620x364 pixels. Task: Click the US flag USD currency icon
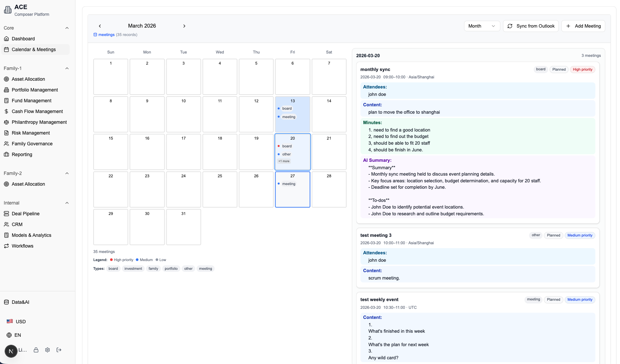(10, 321)
